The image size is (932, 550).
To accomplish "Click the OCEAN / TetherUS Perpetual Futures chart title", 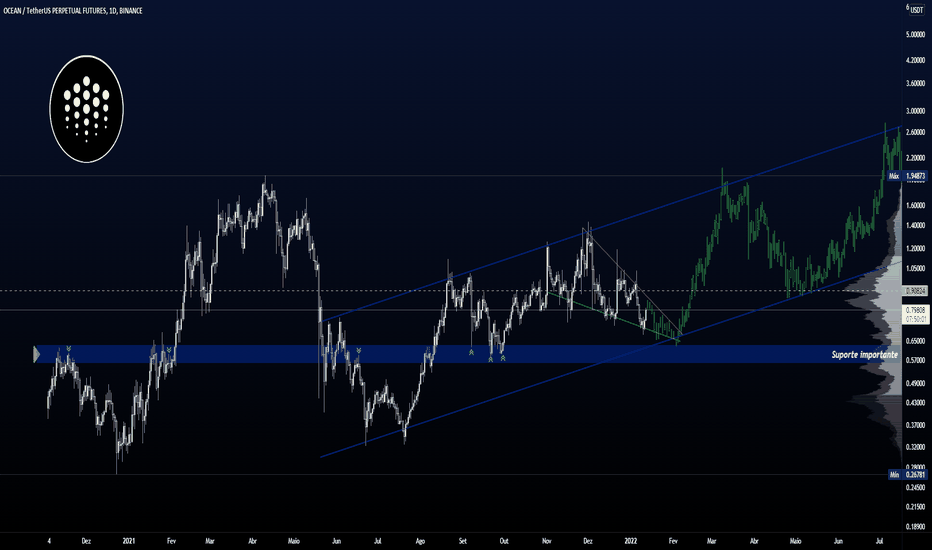I will click(73, 11).
